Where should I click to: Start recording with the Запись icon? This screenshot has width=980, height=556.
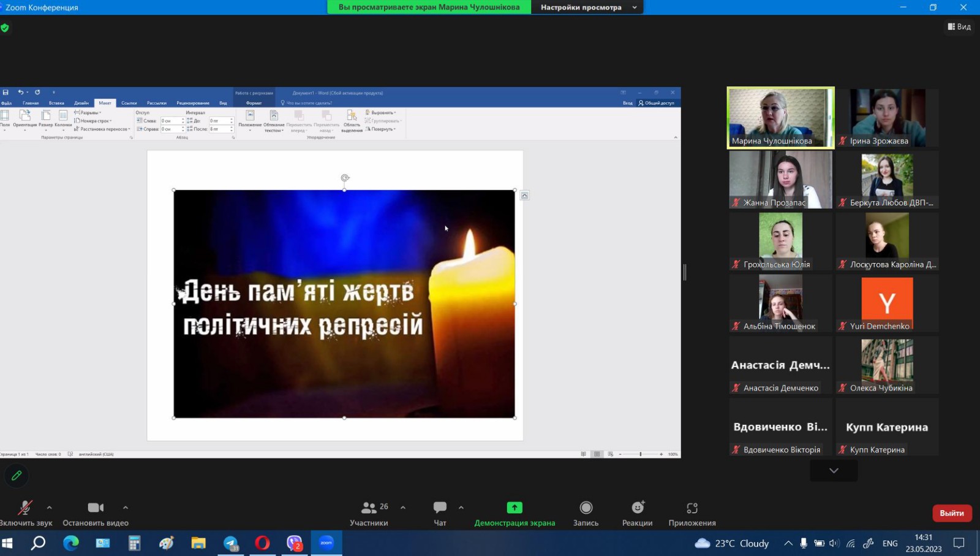pyautogui.click(x=586, y=508)
